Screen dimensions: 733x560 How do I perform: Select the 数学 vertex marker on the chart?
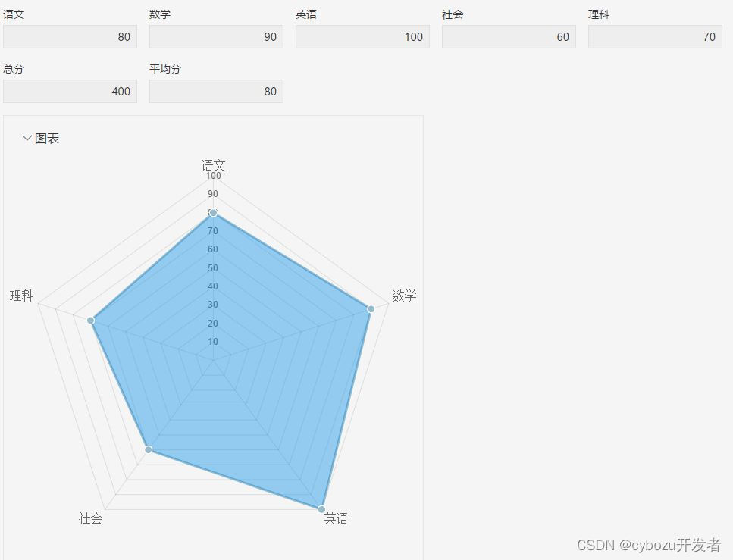[x=371, y=309]
